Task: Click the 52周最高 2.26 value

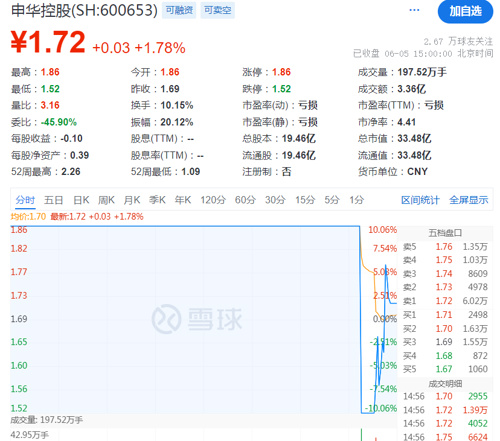Action: (x=71, y=172)
